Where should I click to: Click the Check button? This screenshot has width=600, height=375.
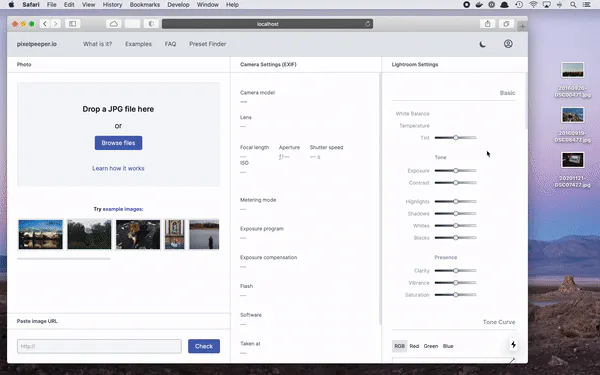[204, 346]
